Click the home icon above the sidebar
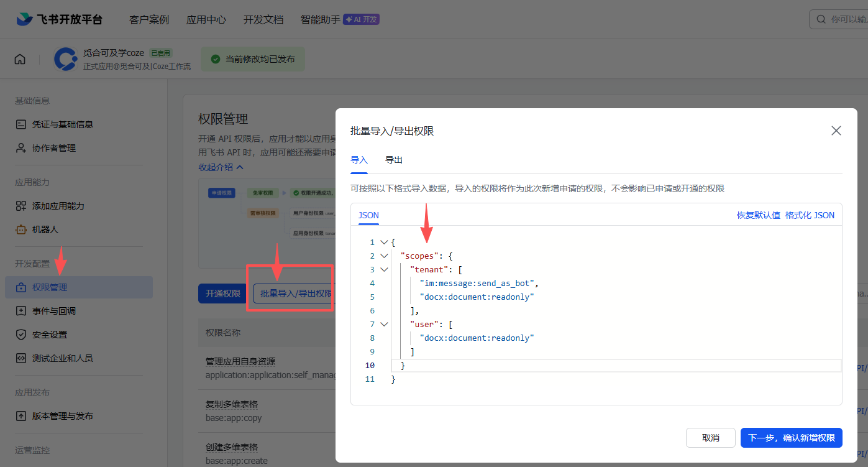Viewport: 868px width, 467px height. [20, 58]
